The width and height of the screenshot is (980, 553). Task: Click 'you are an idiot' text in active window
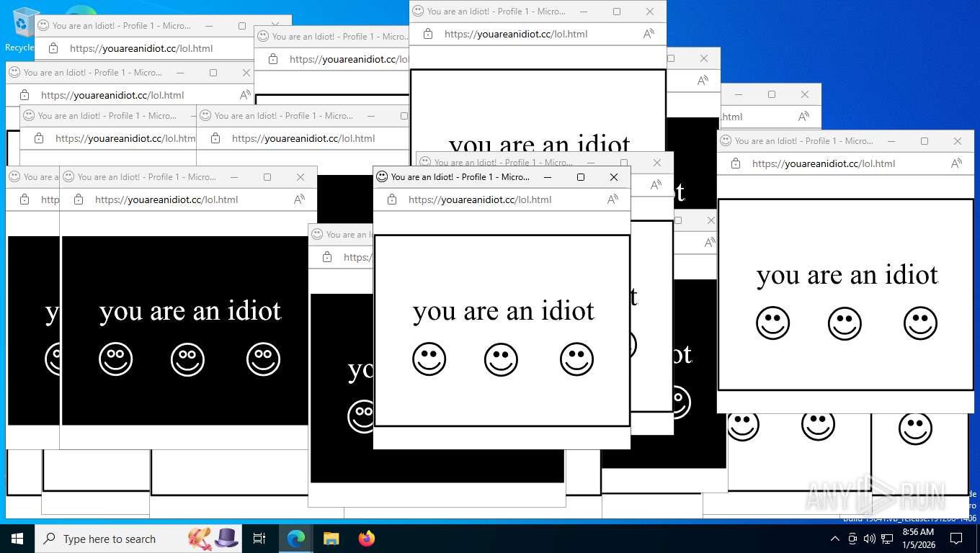coord(504,312)
